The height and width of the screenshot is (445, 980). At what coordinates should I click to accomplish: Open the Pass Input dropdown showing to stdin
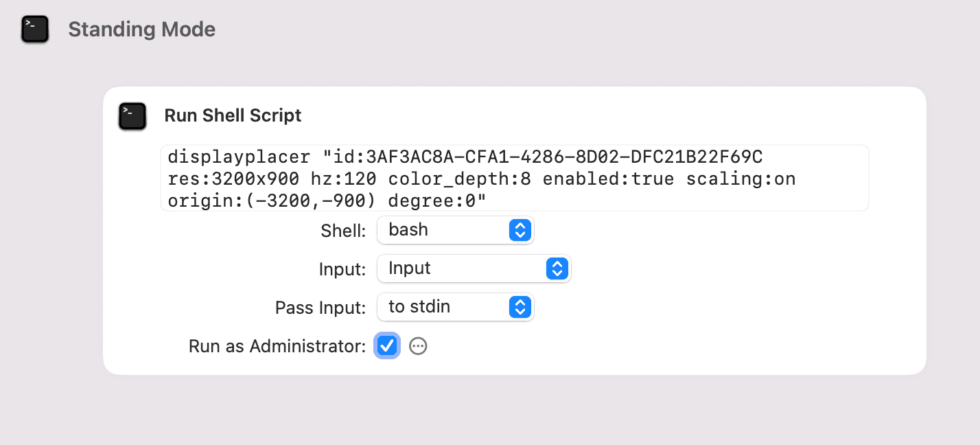pyautogui.click(x=446, y=307)
